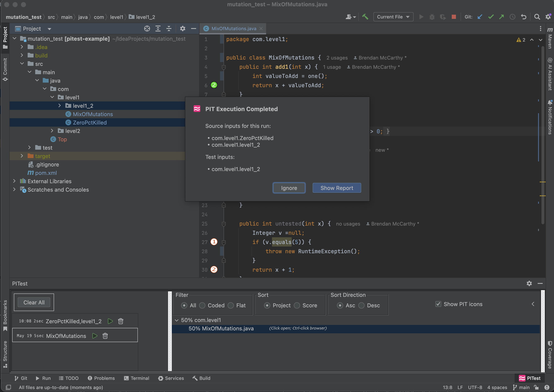Open the PITest tool window button

(530, 378)
